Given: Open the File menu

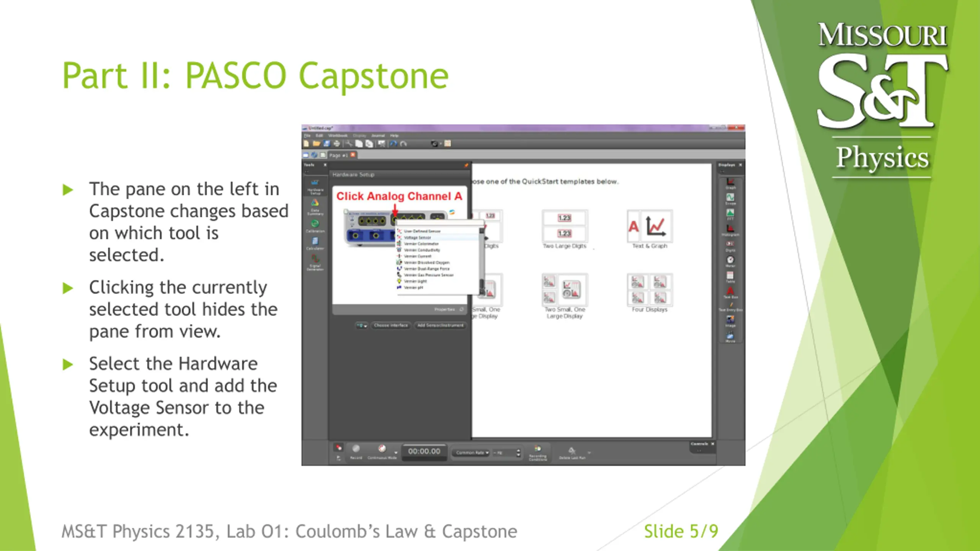Looking at the screenshot, I should click(307, 135).
